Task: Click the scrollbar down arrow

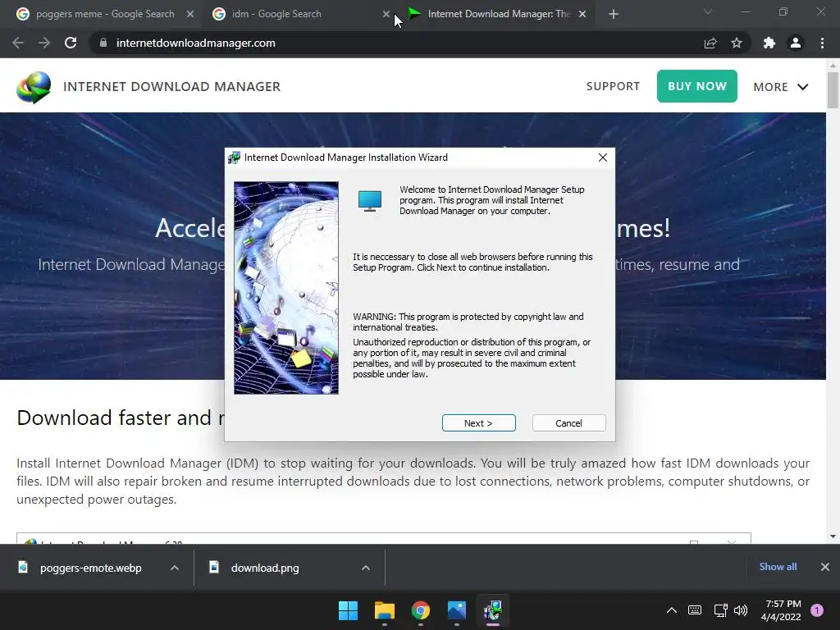Action: 833,536
